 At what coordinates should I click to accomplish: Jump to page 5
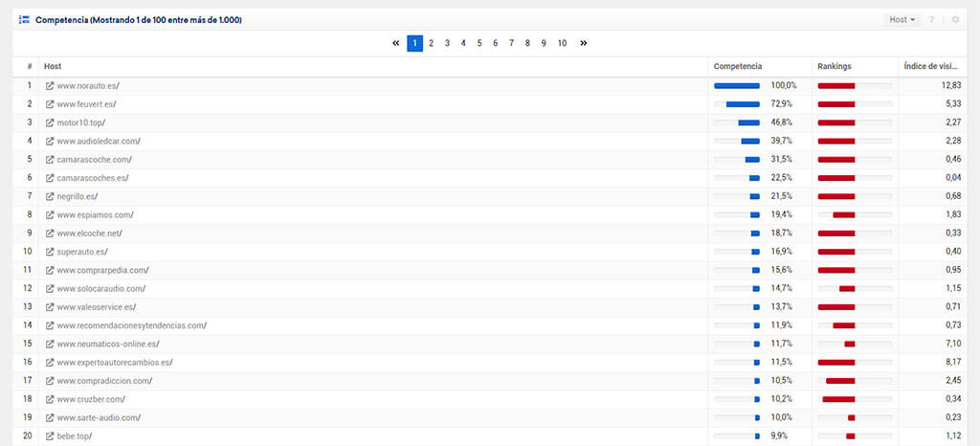click(x=479, y=43)
